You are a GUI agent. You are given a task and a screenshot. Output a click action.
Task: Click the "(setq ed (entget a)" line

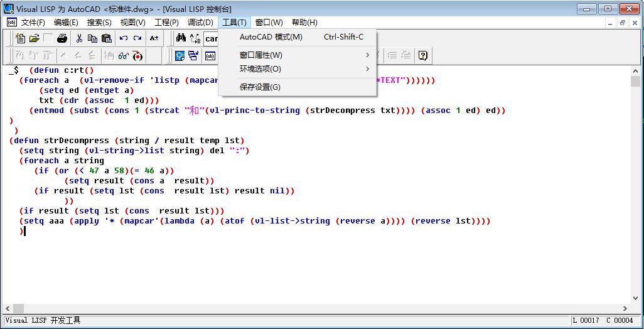(x=87, y=90)
